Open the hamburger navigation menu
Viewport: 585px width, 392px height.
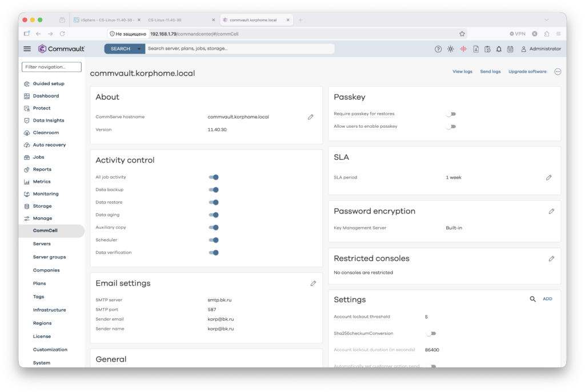[x=27, y=49]
